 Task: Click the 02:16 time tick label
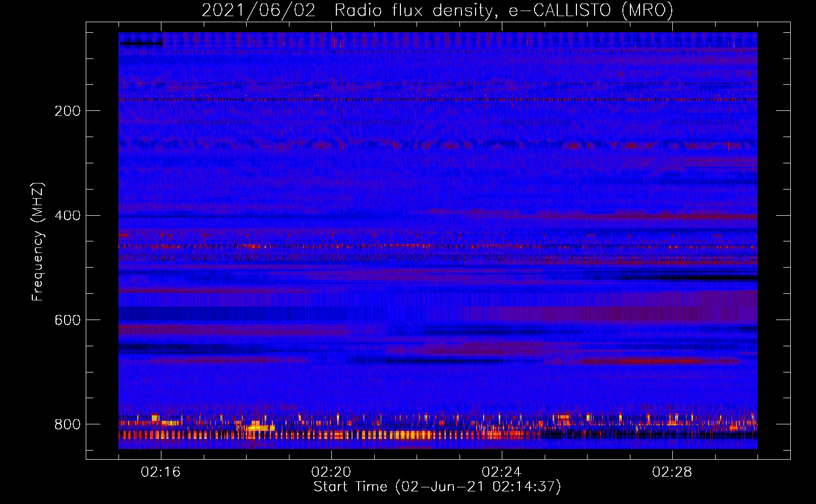pyautogui.click(x=161, y=472)
